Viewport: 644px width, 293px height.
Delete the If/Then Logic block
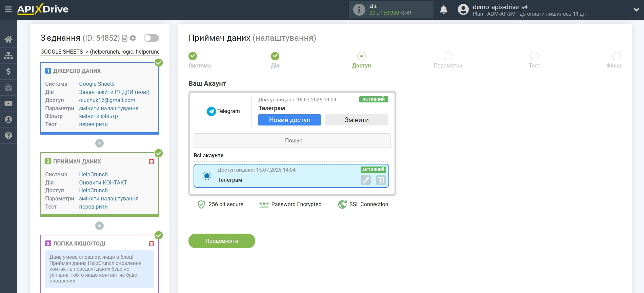(152, 243)
